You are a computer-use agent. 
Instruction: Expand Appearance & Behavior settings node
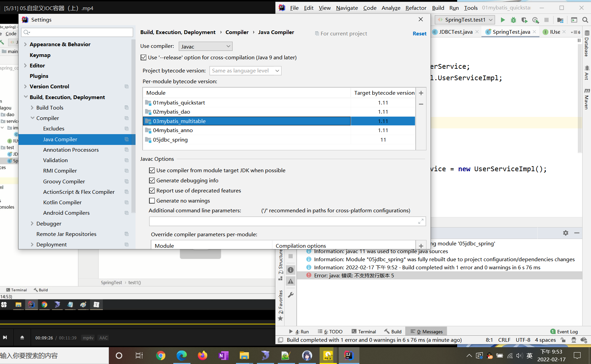tap(25, 44)
